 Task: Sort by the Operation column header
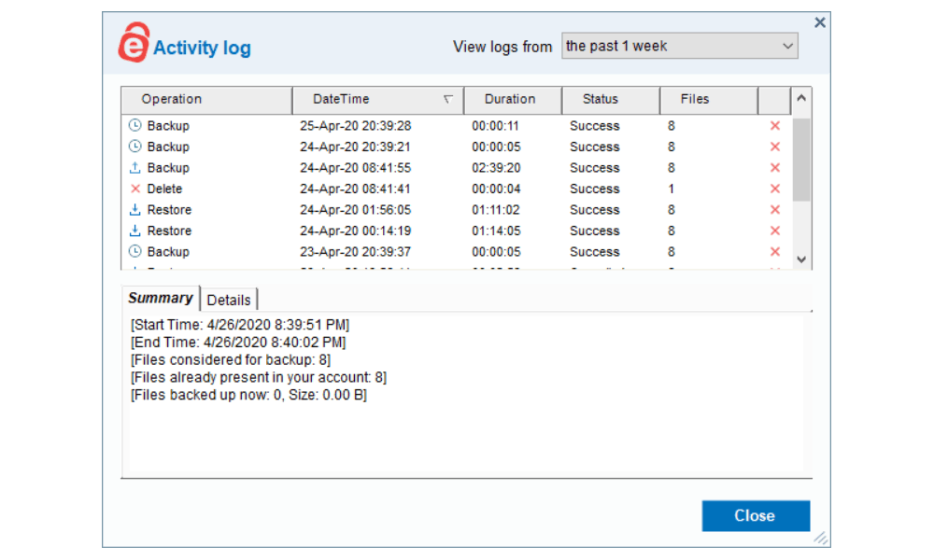pyautogui.click(x=206, y=99)
